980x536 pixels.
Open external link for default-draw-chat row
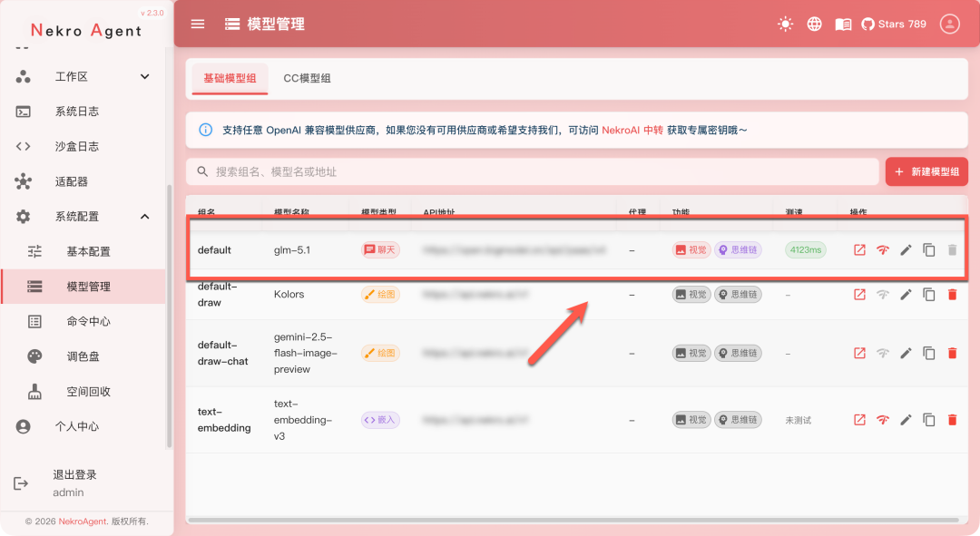(859, 353)
